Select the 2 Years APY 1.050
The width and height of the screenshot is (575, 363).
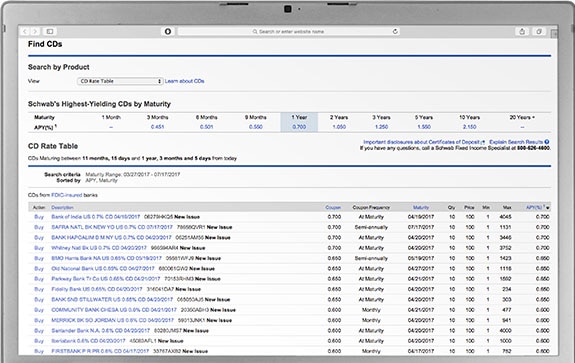[339, 127]
